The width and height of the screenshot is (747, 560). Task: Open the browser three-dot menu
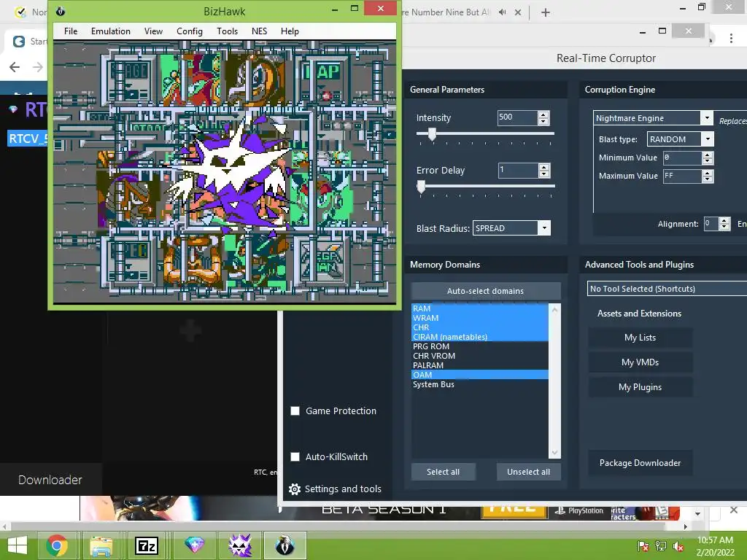[x=731, y=39]
